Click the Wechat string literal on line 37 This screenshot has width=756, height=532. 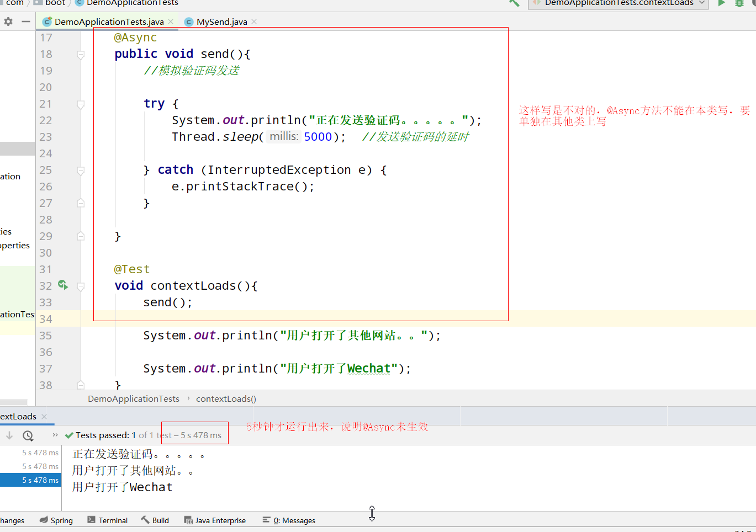click(339, 369)
